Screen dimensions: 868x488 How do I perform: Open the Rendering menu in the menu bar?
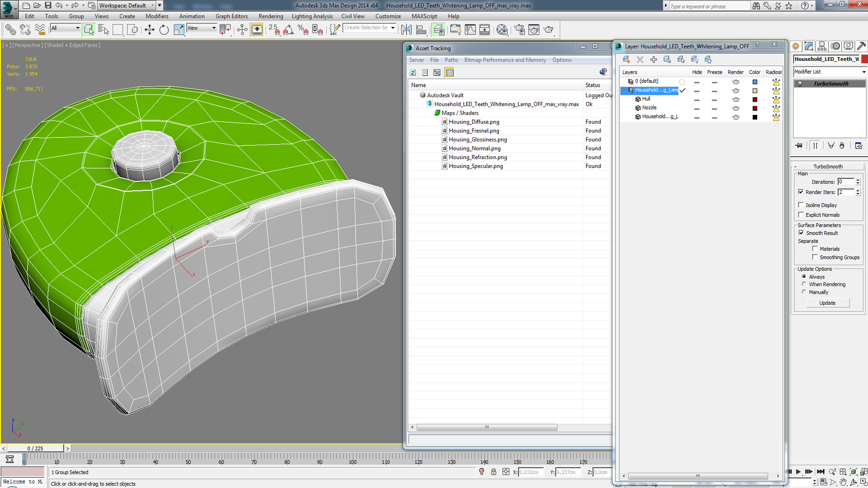click(271, 16)
